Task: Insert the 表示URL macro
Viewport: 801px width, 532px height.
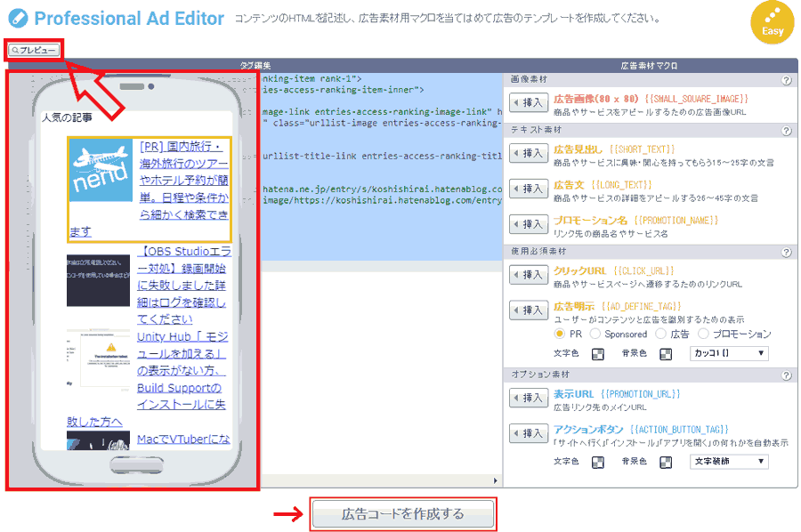Action: tap(529, 398)
